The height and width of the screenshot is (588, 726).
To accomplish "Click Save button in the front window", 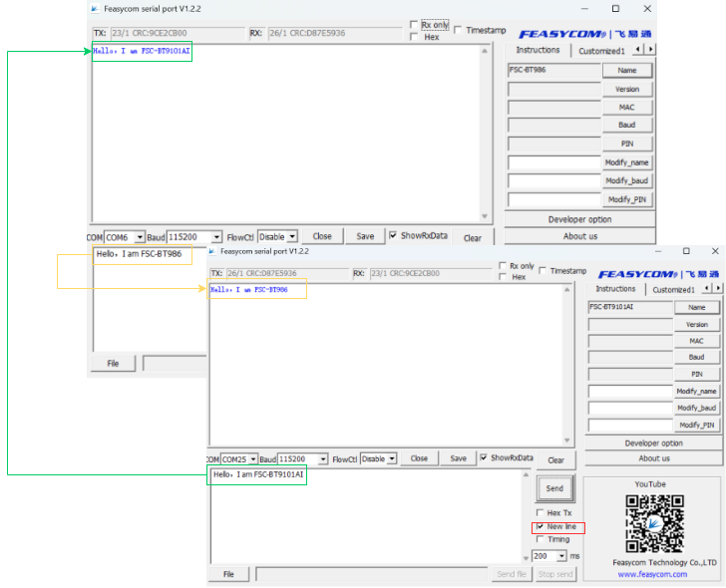I will coord(459,458).
